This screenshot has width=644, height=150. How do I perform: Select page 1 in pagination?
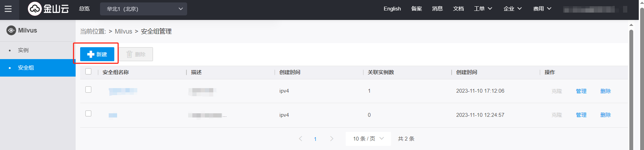[315, 139]
